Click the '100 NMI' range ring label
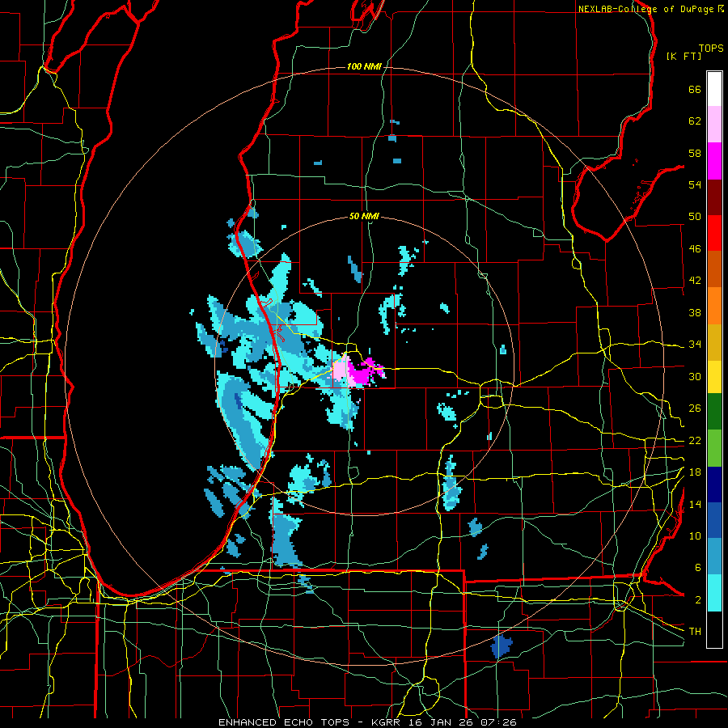The height and width of the screenshot is (728, 728). 364,67
